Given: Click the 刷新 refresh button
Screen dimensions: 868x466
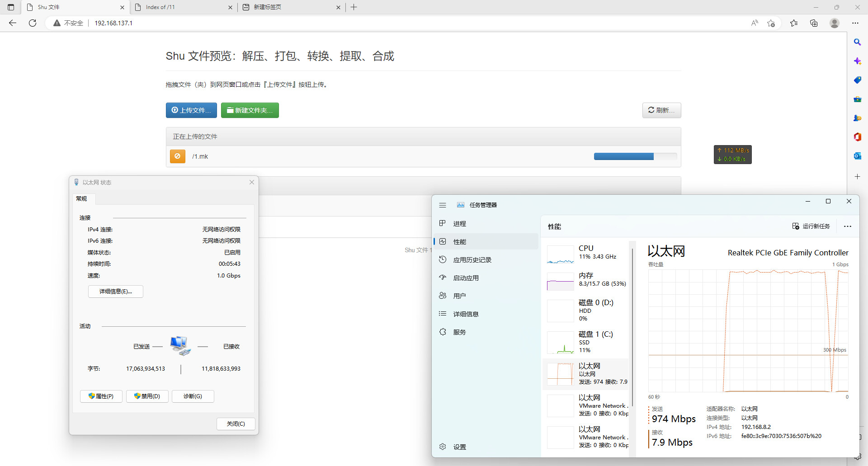Looking at the screenshot, I should coord(661,110).
